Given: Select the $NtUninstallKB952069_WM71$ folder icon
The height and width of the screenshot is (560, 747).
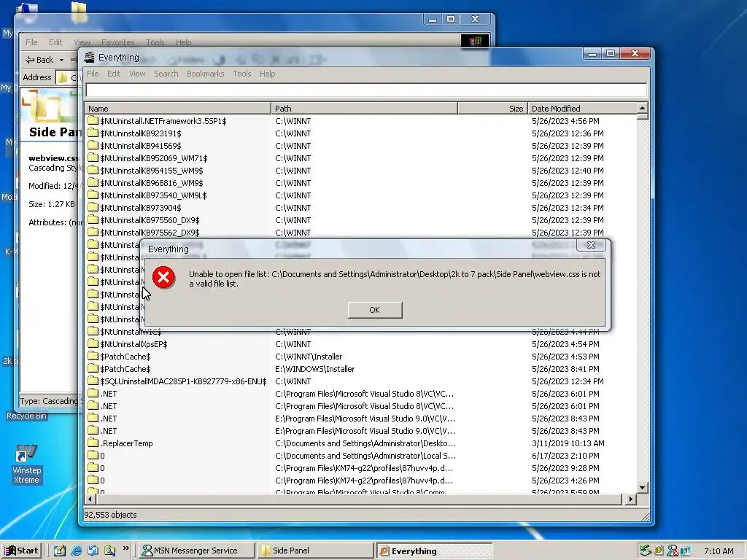Looking at the screenshot, I should pos(93,158).
